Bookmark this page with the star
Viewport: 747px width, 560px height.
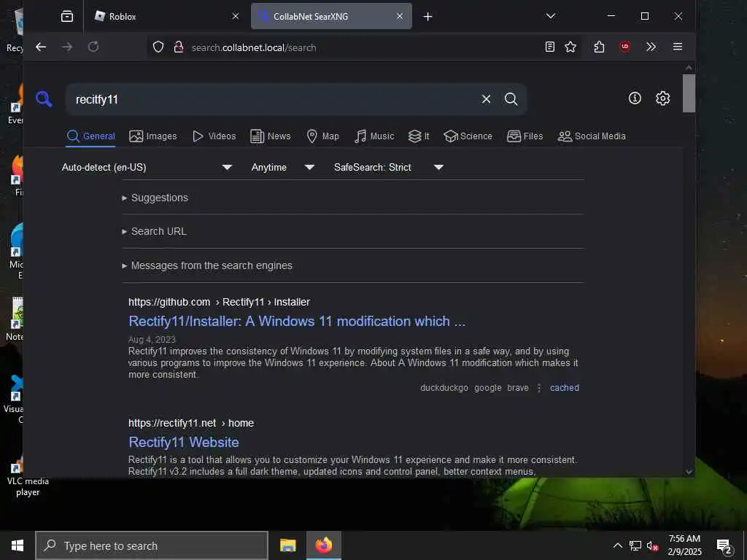click(x=570, y=47)
